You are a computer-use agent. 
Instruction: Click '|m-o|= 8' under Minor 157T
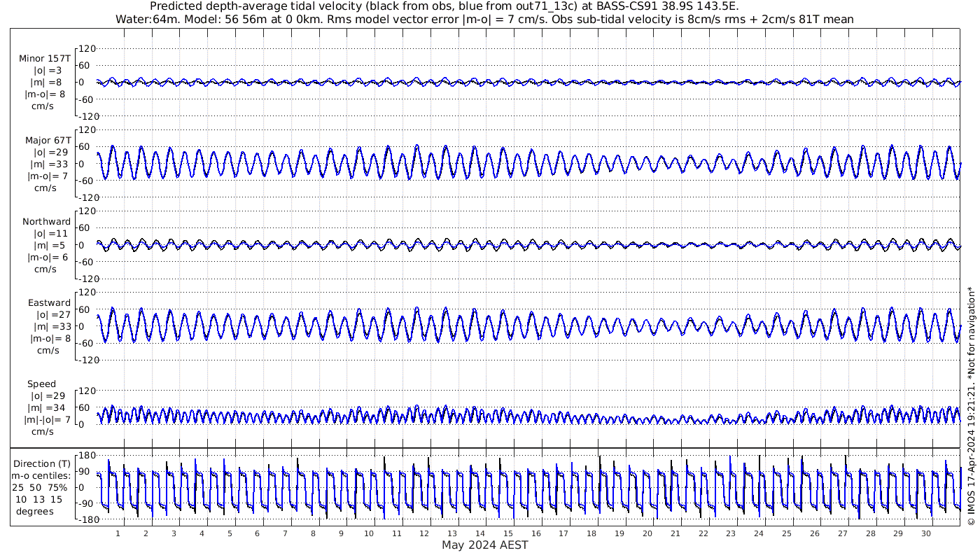pos(45,94)
